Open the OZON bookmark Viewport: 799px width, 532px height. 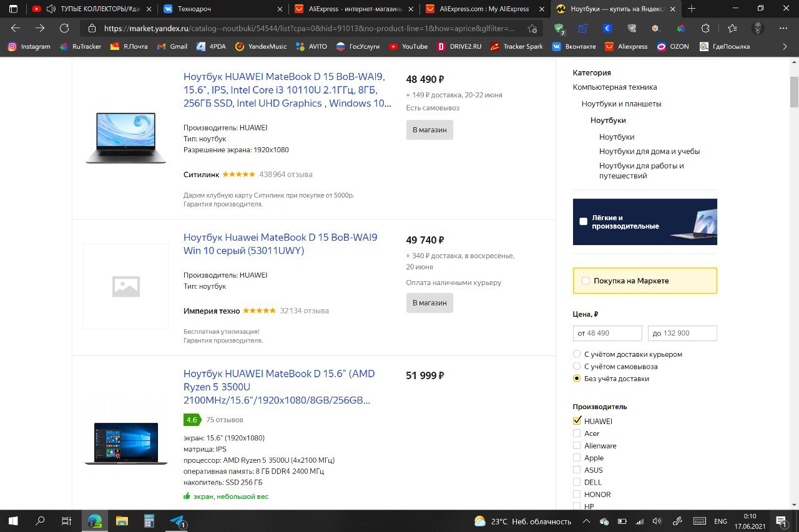point(674,47)
